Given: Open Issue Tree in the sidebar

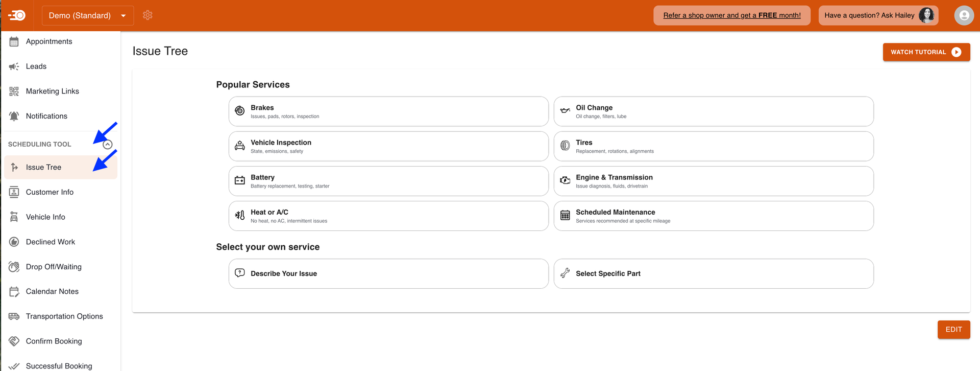Looking at the screenshot, I should 61,167.
